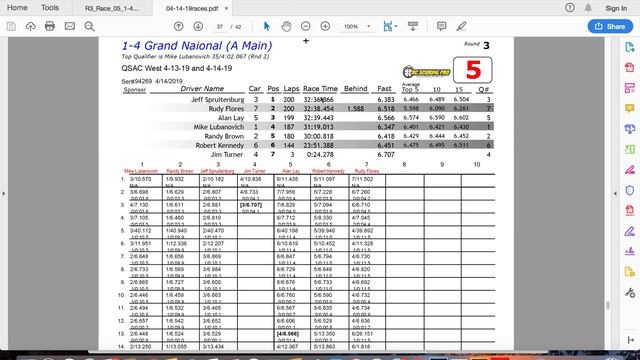Click race time '32:38.454' for Rudy Flores
Screen dimensions: 640x360
click(318, 109)
